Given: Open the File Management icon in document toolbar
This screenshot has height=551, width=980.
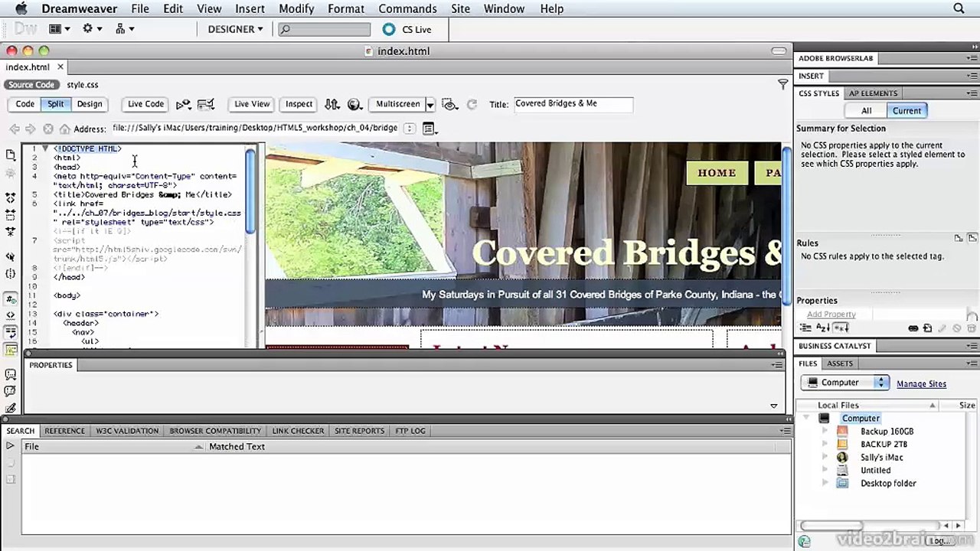Looking at the screenshot, I should click(x=332, y=104).
